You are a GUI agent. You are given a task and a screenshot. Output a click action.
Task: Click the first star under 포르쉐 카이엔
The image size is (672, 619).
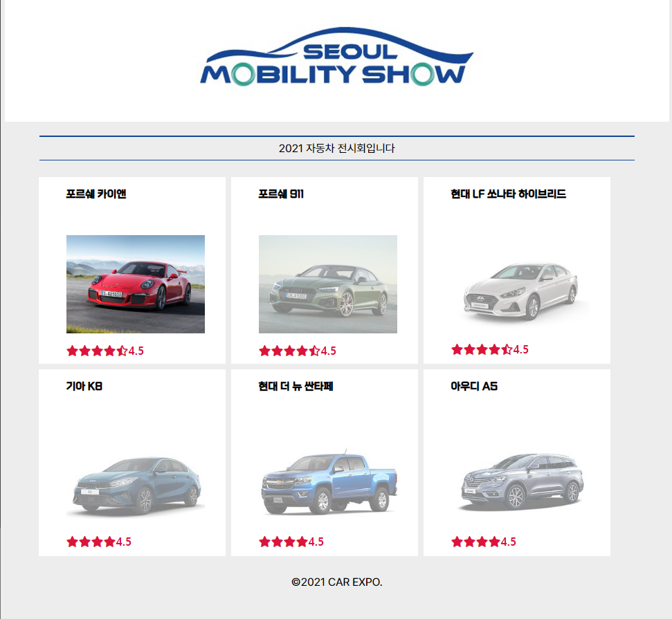73,351
